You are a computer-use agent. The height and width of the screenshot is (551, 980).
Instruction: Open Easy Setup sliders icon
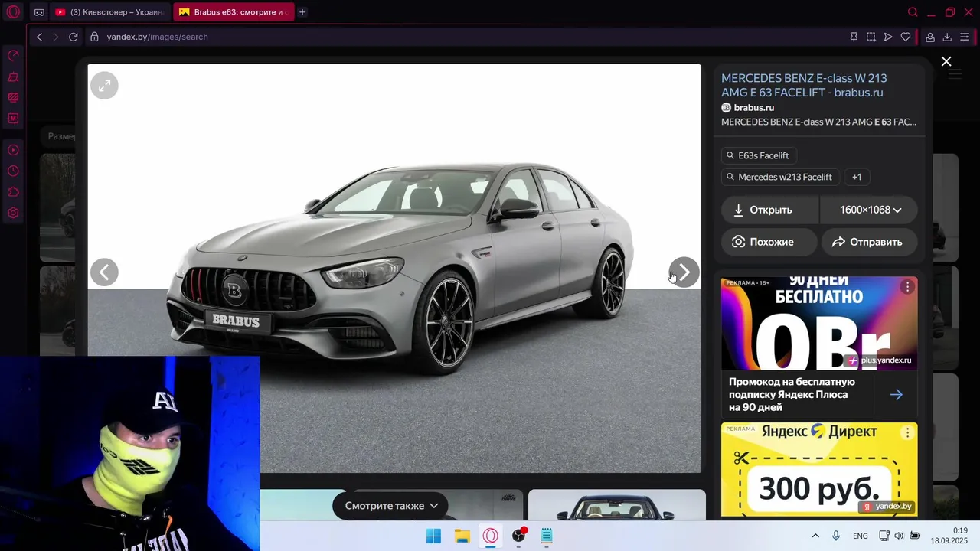pyautogui.click(x=965, y=37)
